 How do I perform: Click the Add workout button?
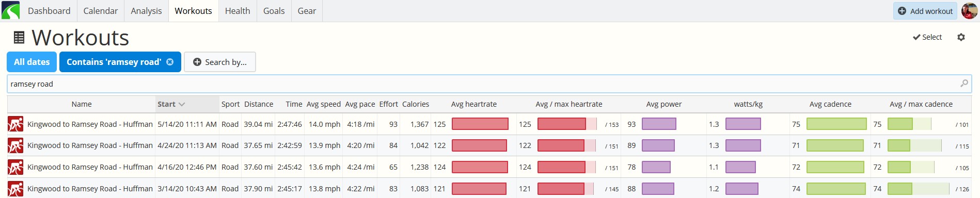coord(925,11)
